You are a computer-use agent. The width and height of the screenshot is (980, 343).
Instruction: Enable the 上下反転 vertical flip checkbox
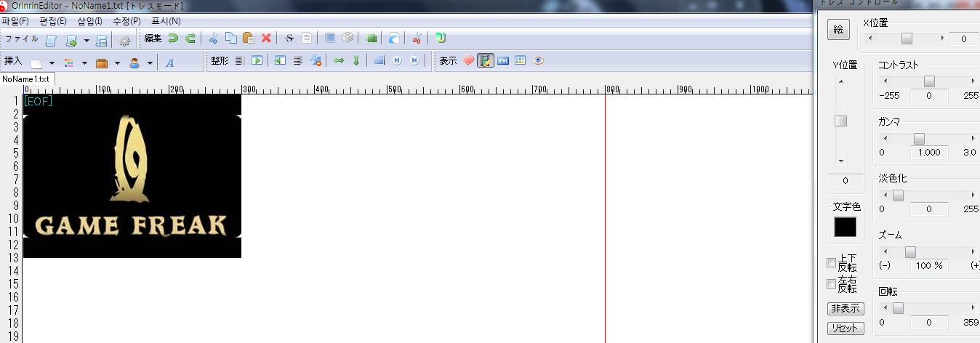pyautogui.click(x=832, y=263)
